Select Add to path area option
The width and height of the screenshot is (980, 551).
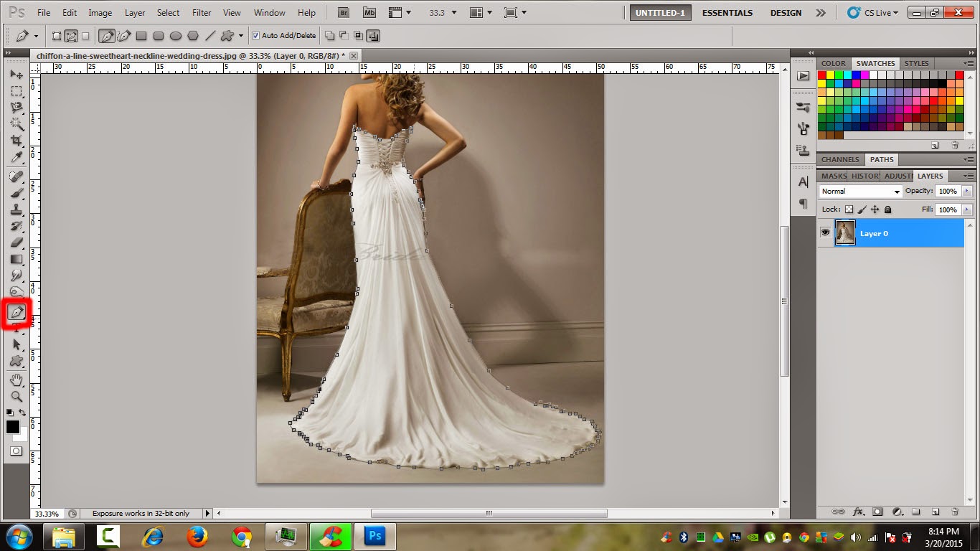click(x=329, y=35)
